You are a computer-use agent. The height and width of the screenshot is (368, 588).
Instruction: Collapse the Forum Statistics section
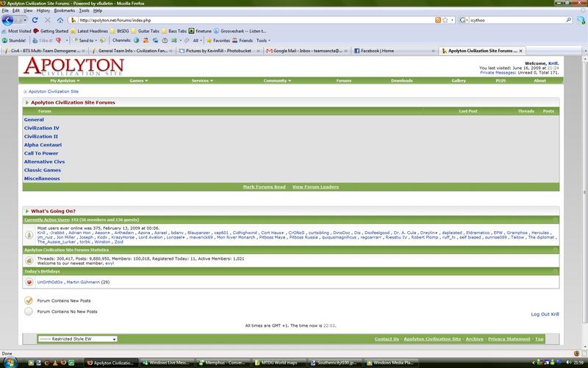(x=555, y=250)
